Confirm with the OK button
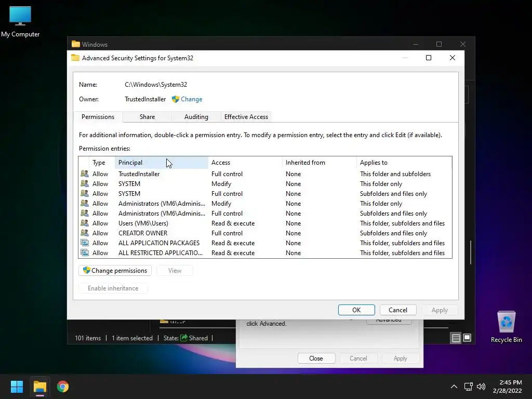The image size is (532, 399). tap(356, 310)
